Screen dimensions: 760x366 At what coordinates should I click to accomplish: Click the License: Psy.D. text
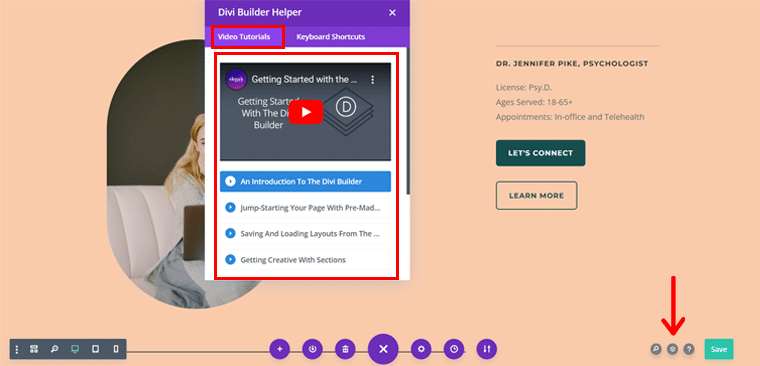pos(524,88)
